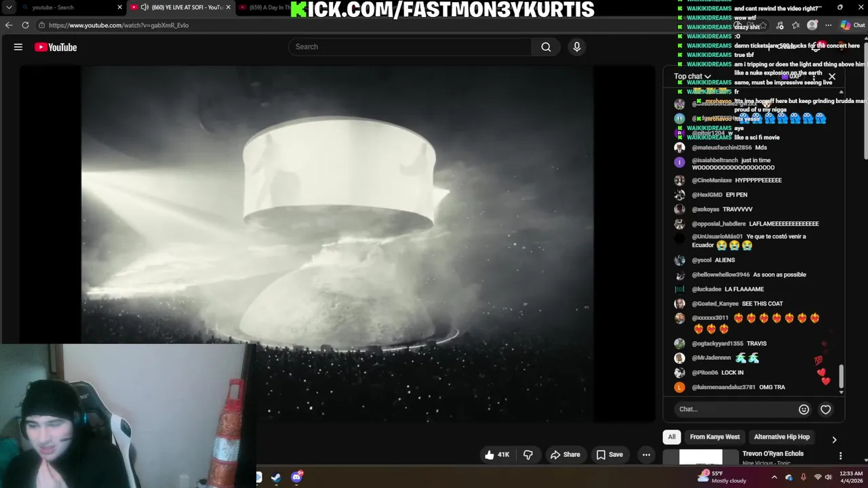Screen dimensions: 868x488
Task: Click chat user @isaiahbeltranch
Action: (715, 161)
